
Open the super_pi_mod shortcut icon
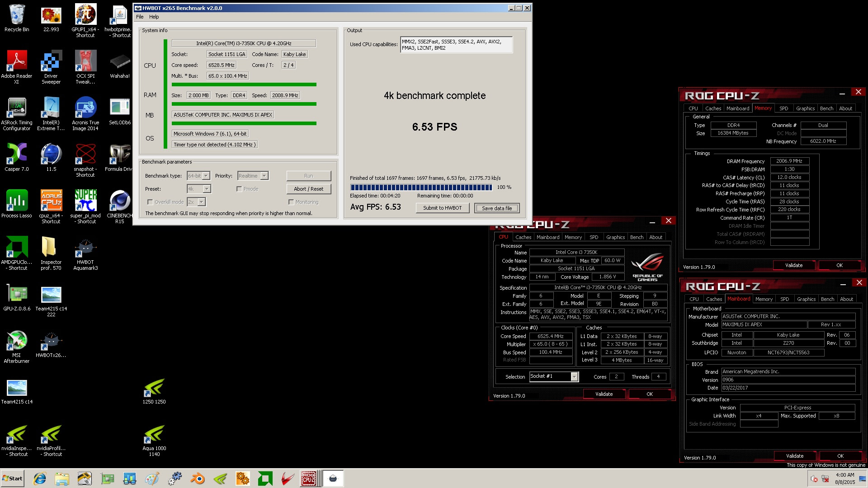85,206
